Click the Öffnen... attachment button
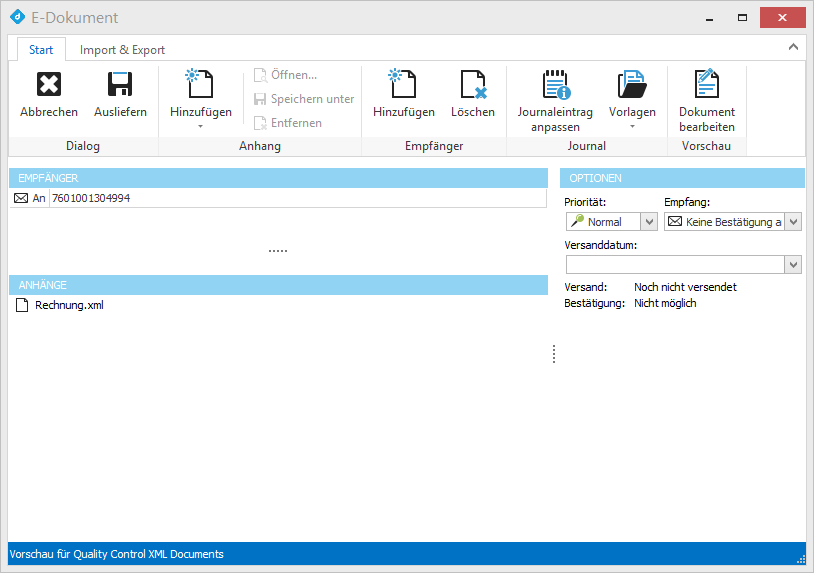The height and width of the screenshot is (573, 814). pyautogui.click(x=286, y=75)
